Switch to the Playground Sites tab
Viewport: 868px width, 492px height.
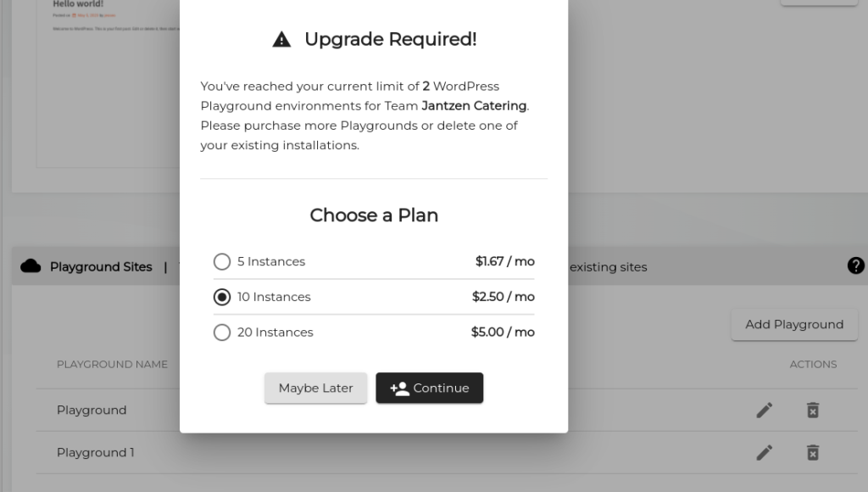coord(101,266)
